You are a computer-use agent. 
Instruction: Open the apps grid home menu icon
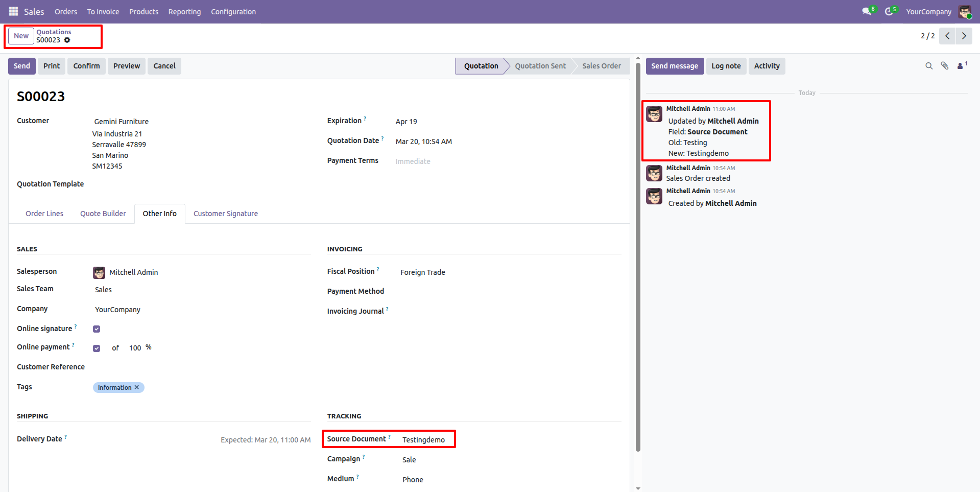tap(13, 11)
